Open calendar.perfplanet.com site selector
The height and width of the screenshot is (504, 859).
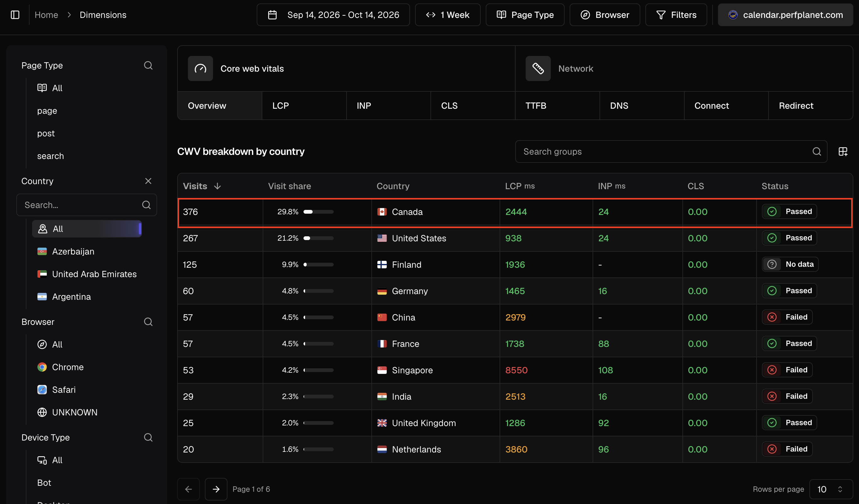785,15
